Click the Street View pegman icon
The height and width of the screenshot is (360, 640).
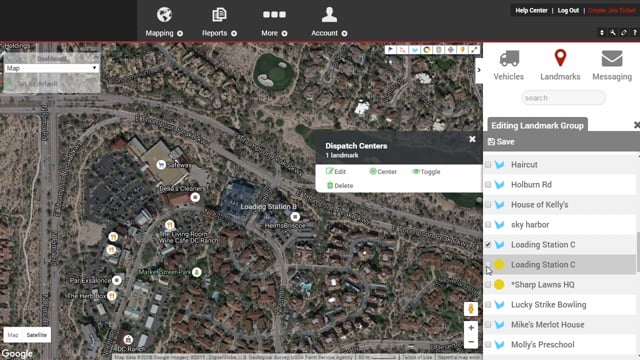point(471,309)
